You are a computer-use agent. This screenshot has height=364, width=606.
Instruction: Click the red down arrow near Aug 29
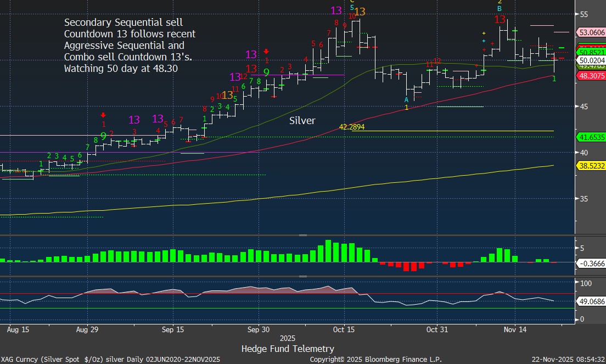[x=103, y=115]
